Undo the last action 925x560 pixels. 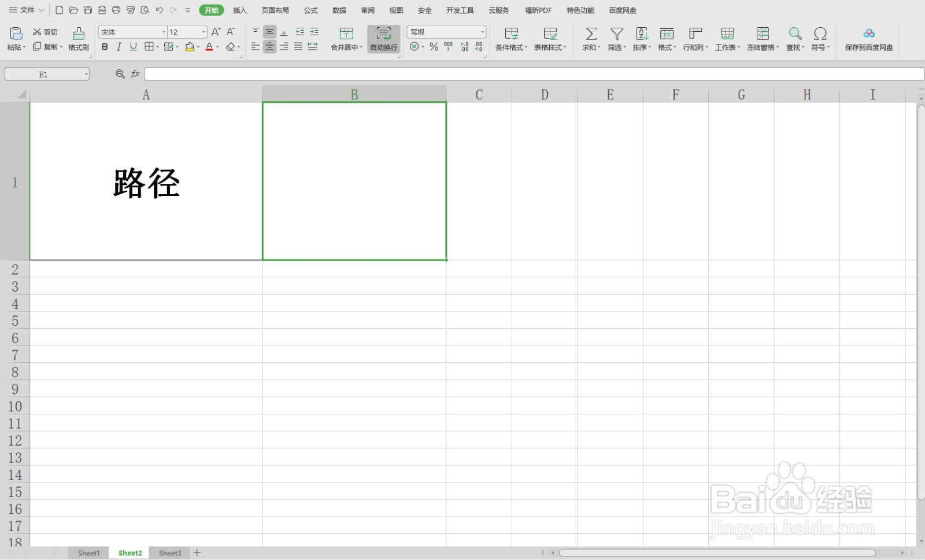(x=160, y=10)
